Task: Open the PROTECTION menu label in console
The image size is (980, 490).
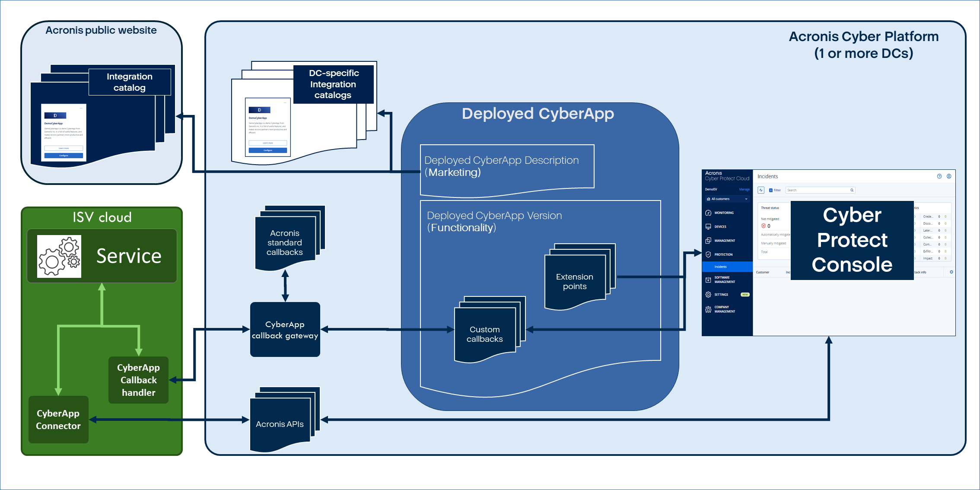Action: [723, 255]
